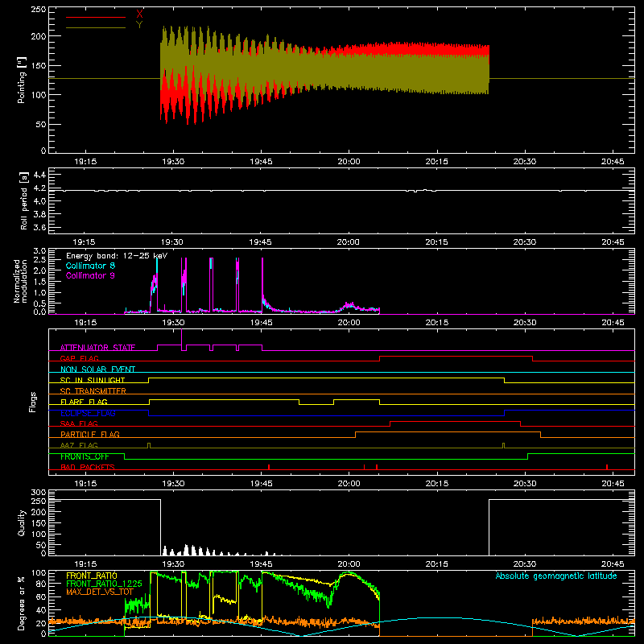Select the Normalized modulation axis title

click(x=20, y=281)
